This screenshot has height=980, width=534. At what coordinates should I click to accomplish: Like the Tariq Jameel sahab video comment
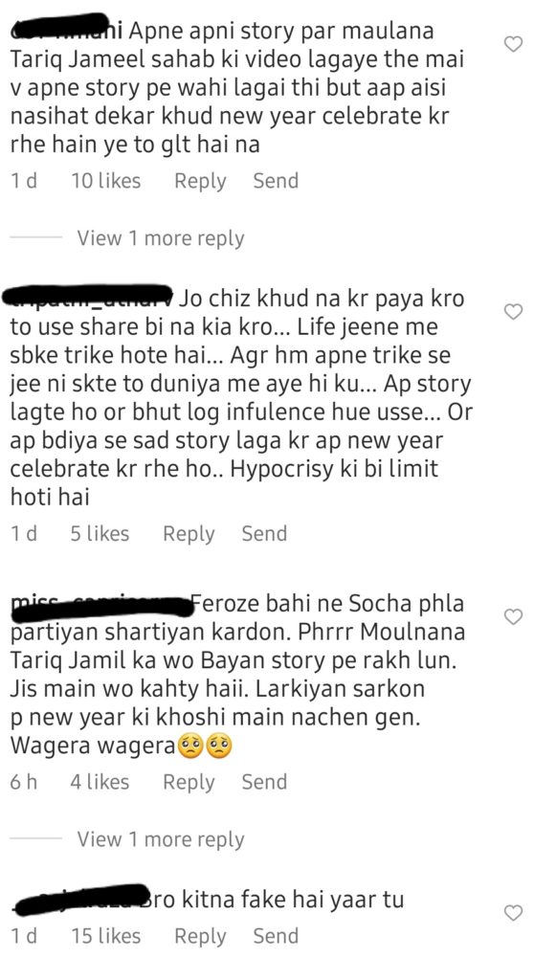click(513, 44)
